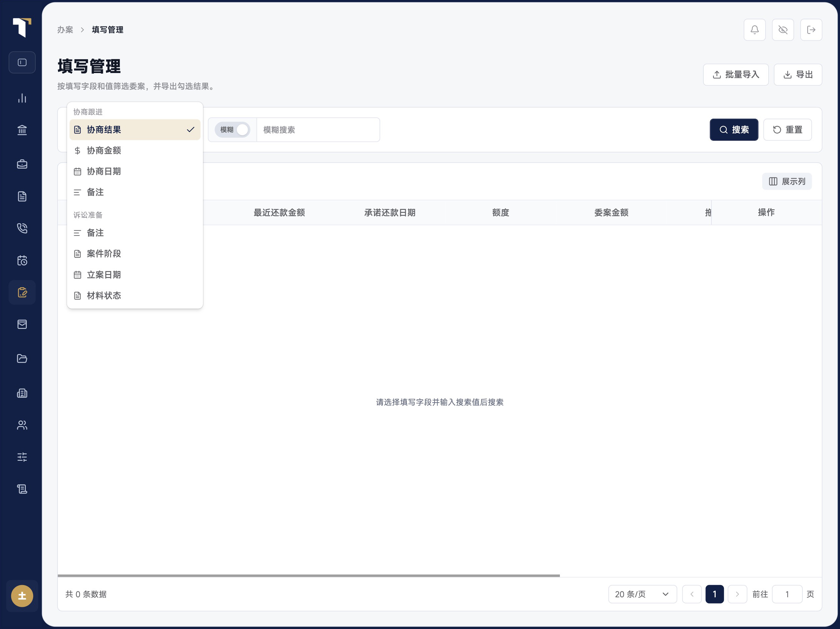Click the 导出 export button
Image resolution: width=840 pixels, height=629 pixels.
tap(798, 75)
